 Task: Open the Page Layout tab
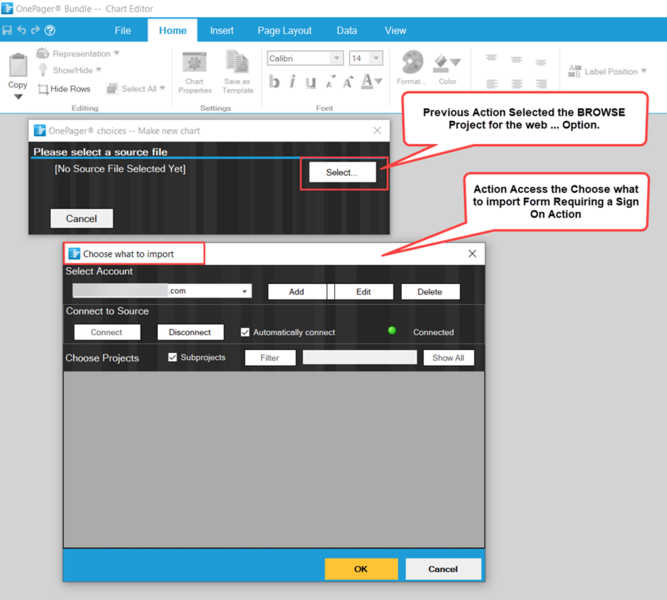click(x=285, y=31)
